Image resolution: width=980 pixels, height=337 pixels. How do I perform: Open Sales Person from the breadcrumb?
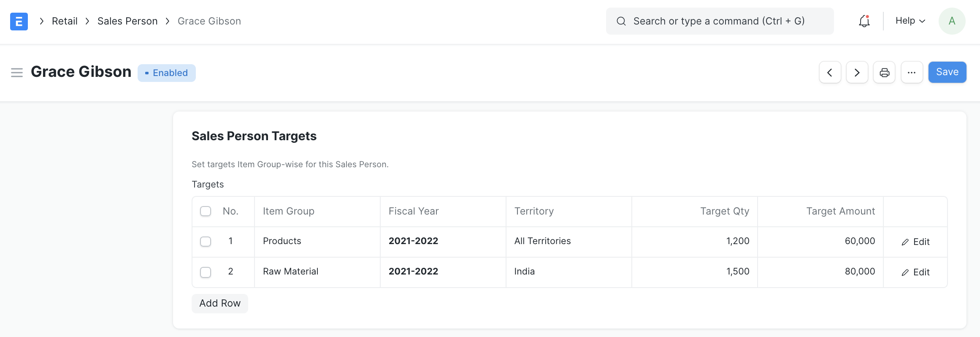coord(127,21)
